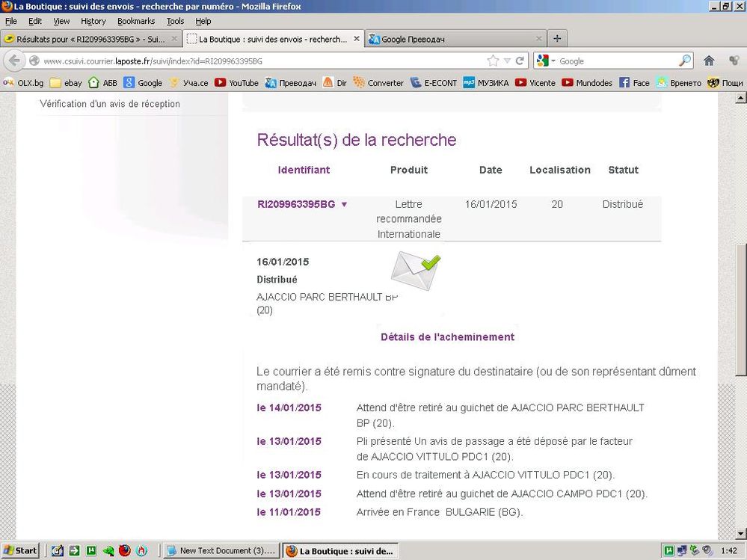This screenshot has width=747, height=560.
Task: Open the МУЗИКА mp3 bookmark
Action: point(486,83)
